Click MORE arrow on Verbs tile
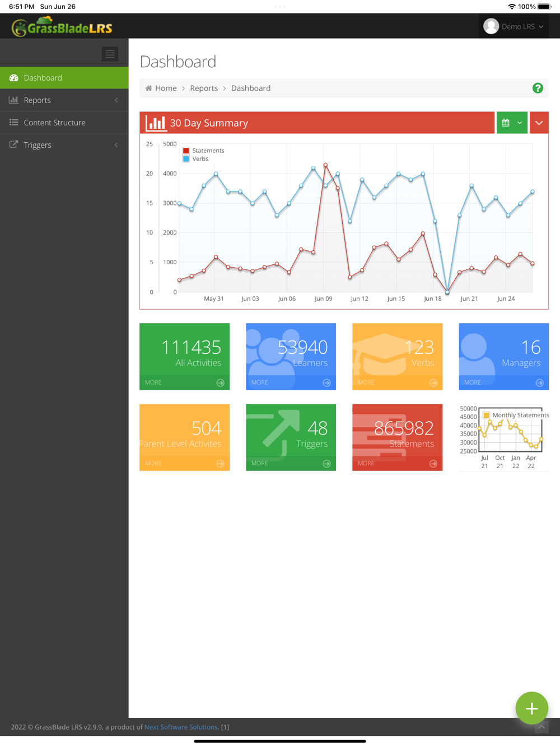Viewport: 560px width, 747px height. tap(433, 383)
